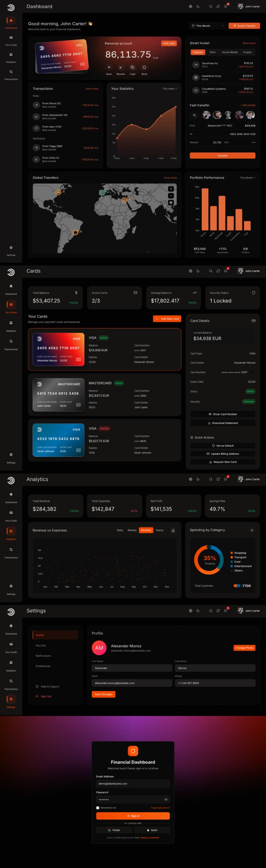Image resolution: width=266 pixels, height=868 pixels.
Task: Click Show Card Number in Card Details
Action: (x=223, y=414)
